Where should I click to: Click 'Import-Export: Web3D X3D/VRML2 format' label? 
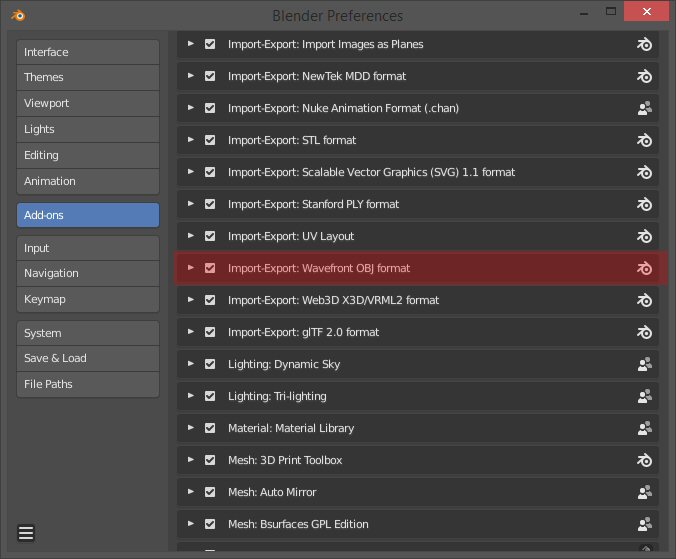pyautogui.click(x=333, y=300)
